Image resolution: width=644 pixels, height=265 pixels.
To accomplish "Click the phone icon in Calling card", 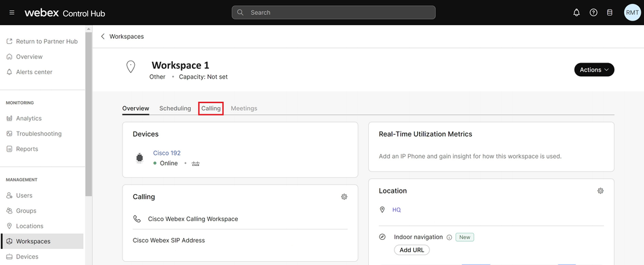I will coord(137,219).
